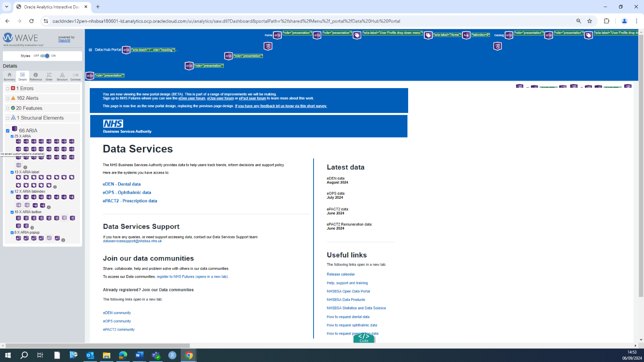Click the ARIA icon next to Catalog
Viewport: 644px width, 362px height.
509,35
